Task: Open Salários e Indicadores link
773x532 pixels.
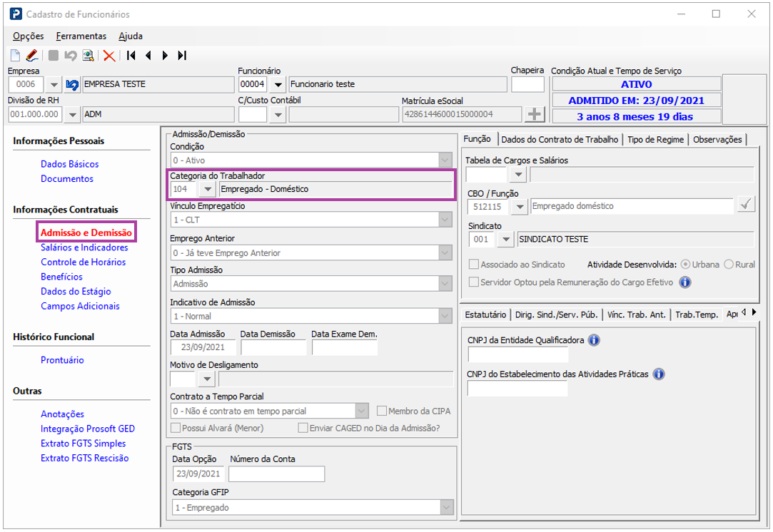Action: pyautogui.click(x=84, y=247)
